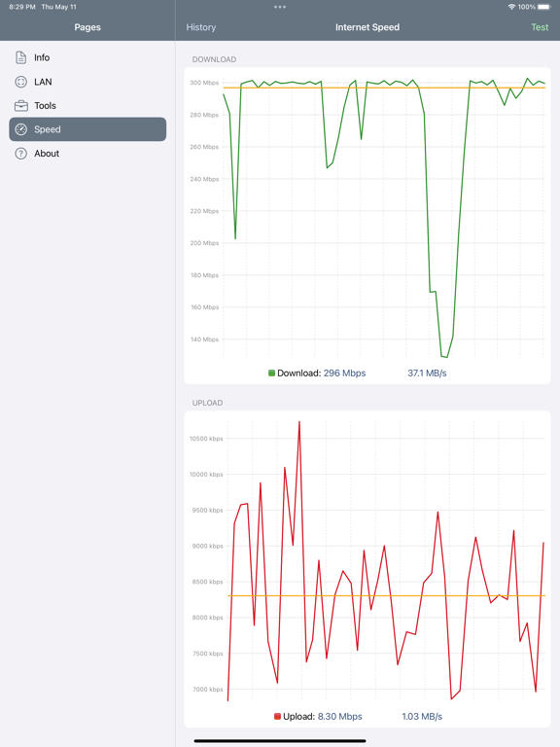Tap the UPLOAD section header
560x747 pixels.
[208, 403]
